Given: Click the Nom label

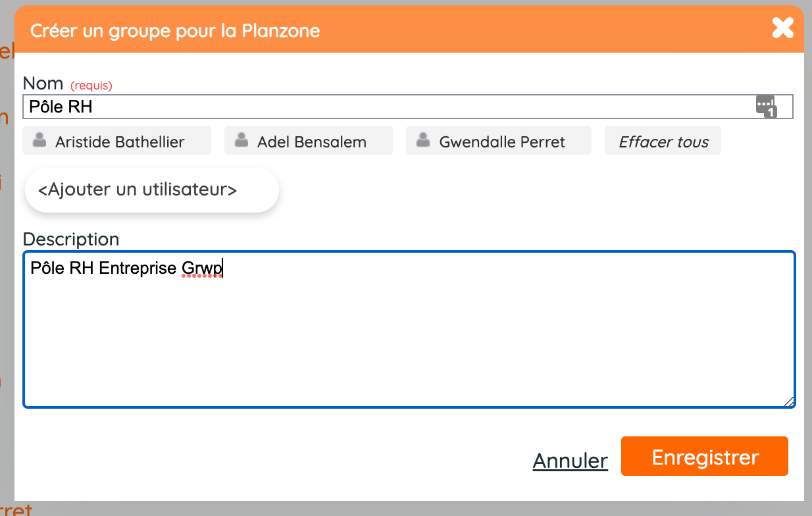Looking at the screenshot, I should [43, 83].
